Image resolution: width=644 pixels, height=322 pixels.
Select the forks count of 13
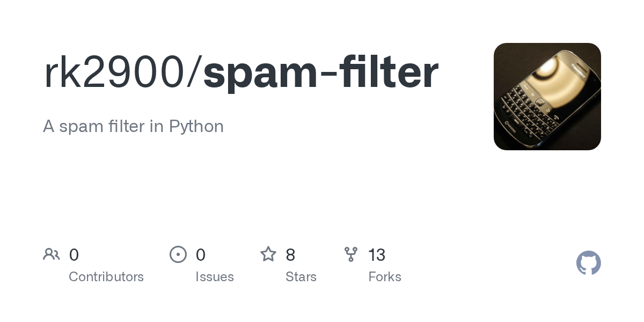(377, 255)
